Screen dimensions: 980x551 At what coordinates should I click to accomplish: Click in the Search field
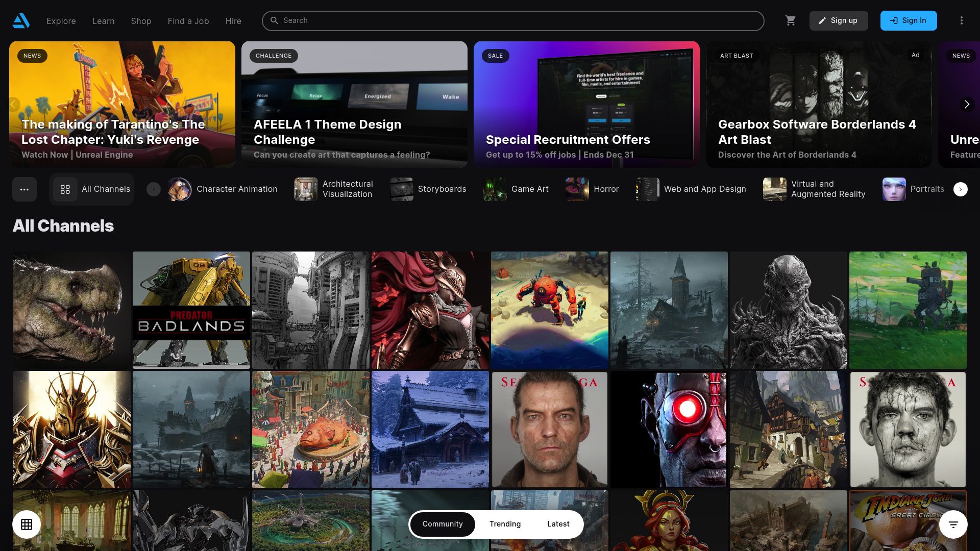point(513,21)
